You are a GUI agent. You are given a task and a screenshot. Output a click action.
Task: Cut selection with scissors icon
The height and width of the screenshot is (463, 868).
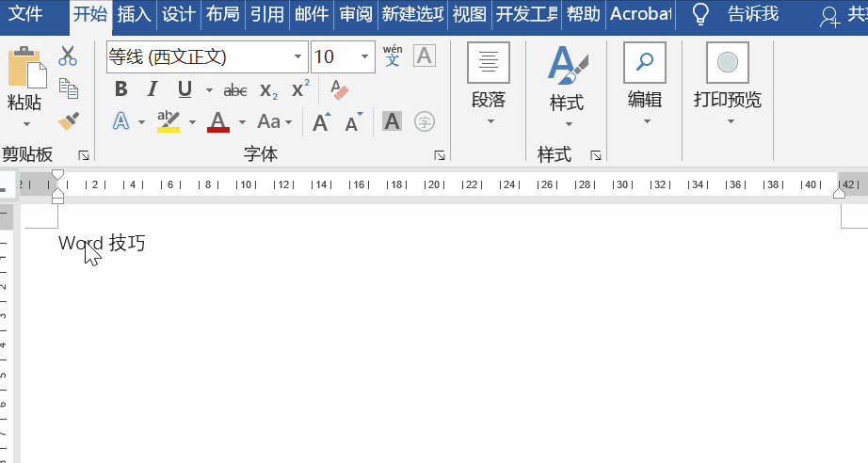pyautogui.click(x=68, y=56)
